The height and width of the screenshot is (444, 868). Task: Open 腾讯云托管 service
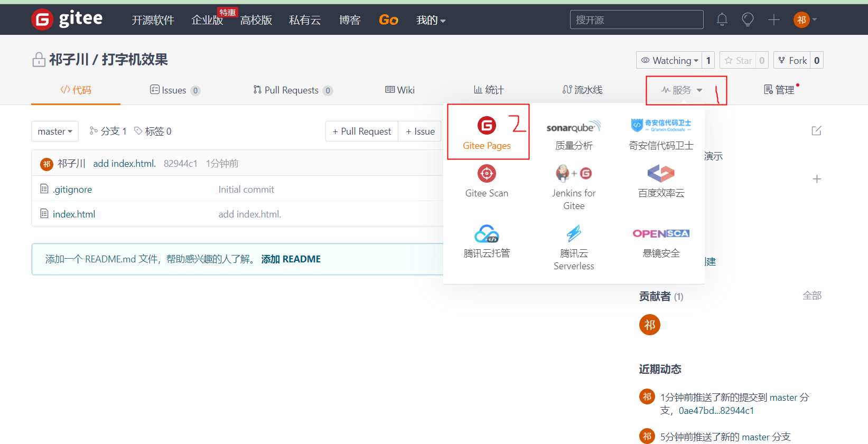(487, 241)
